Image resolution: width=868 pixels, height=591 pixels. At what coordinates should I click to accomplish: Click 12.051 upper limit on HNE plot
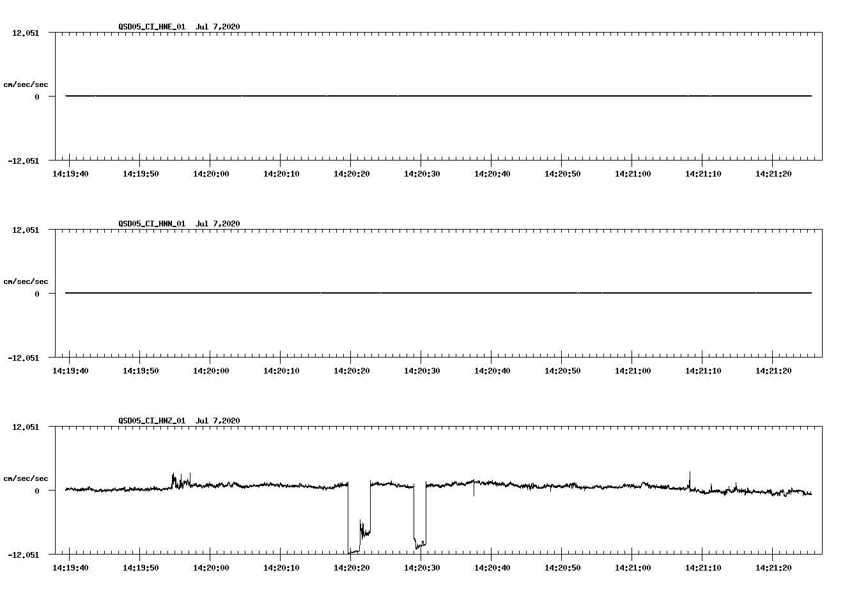click(26, 33)
